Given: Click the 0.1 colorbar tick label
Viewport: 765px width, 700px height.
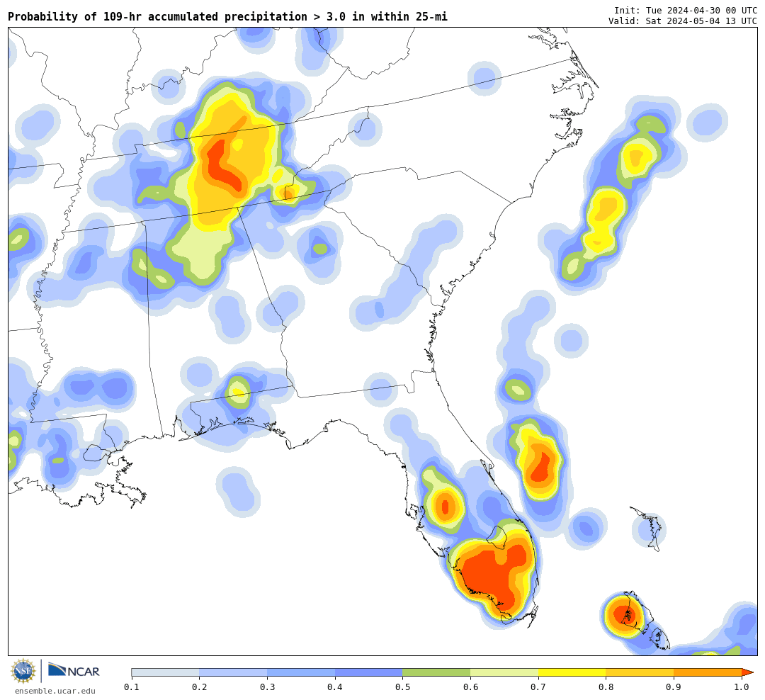Looking at the screenshot, I should click(132, 687).
